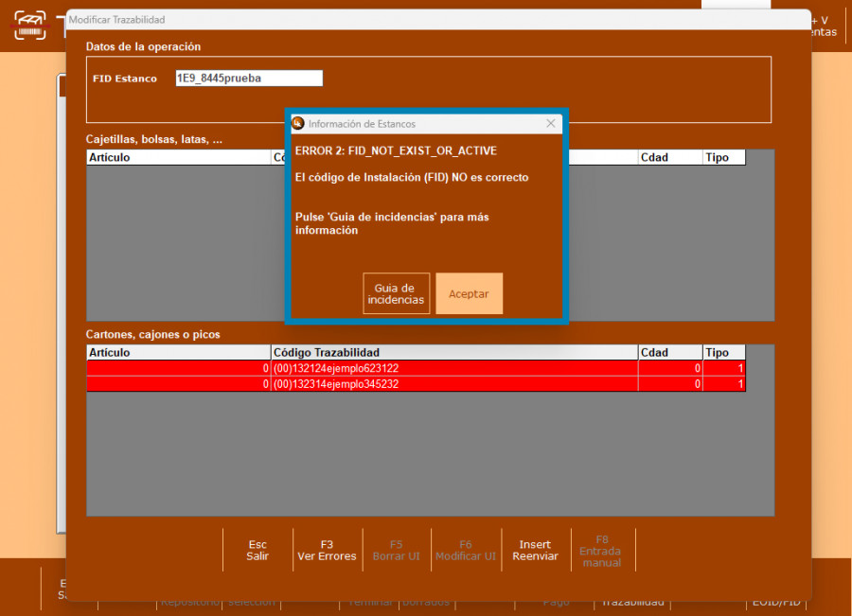Click Insert Reenviar to resend
The image size is (852, 616).
[535, 551]
